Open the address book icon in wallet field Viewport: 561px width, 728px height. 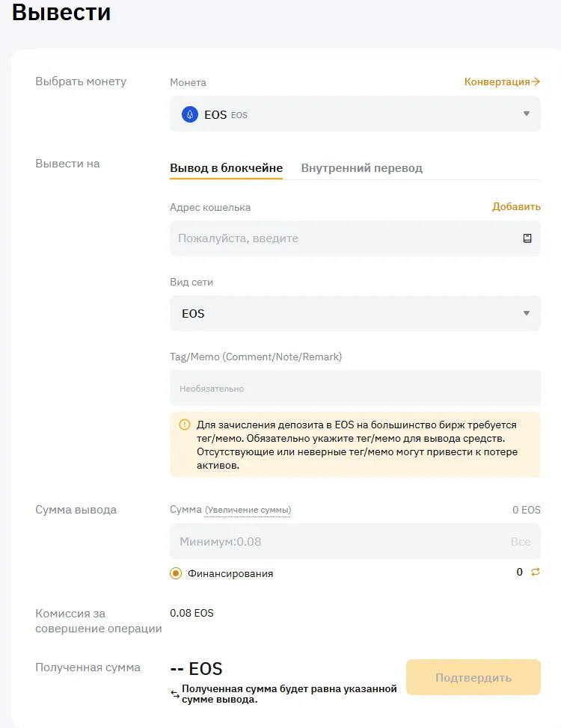pyautogui.click(x=527, y=238)
